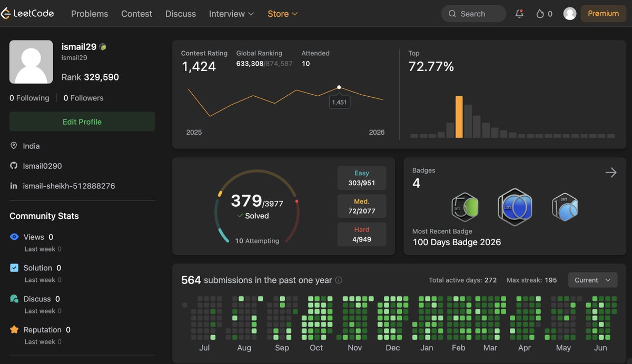Open the GitHub icon next to Ismail0290
The image size is (632, 364).
point(14,166)
